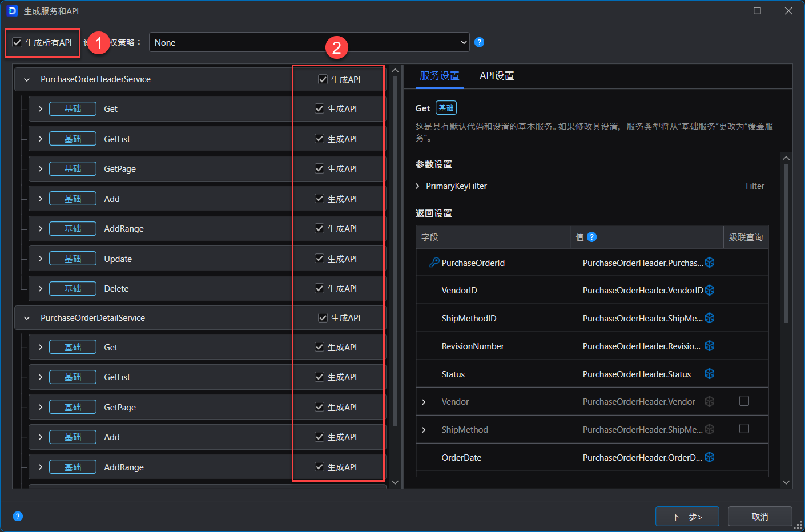
Task: Click the blue help icon beside the None dropdown
Action: [x=480, y=42]
